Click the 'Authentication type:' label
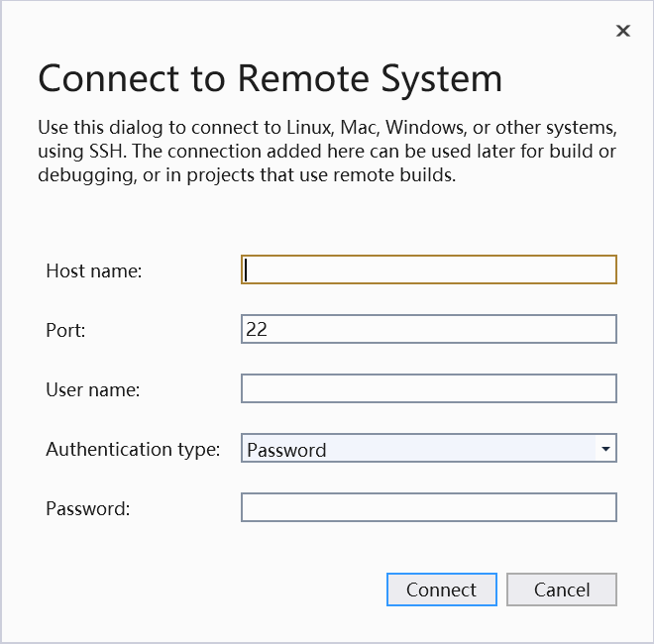 [133, 450]
